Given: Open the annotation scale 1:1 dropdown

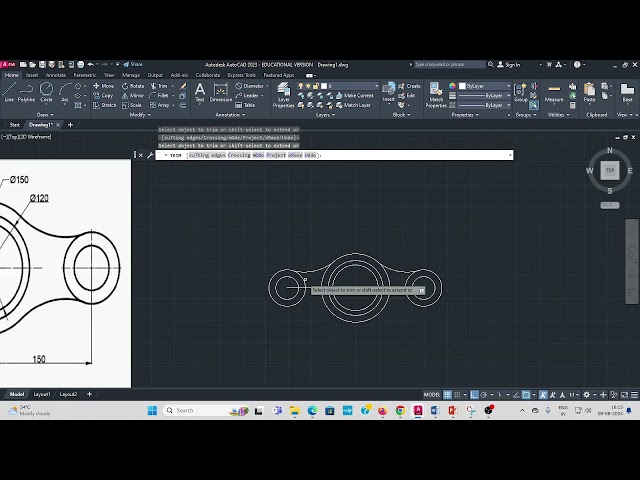Looking at the screenshot, I should click(x=574, y=395).
